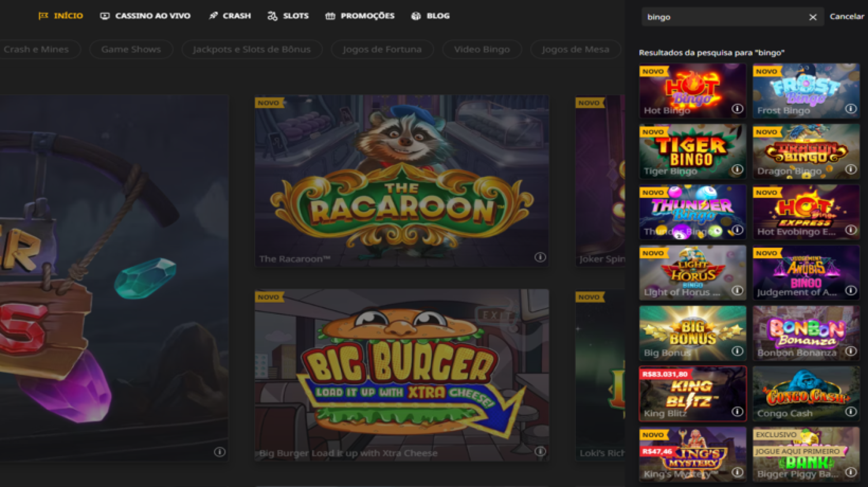Show info for Tiger Bingo game
This screenshot has width=868, height=487.
coord(737,169)
